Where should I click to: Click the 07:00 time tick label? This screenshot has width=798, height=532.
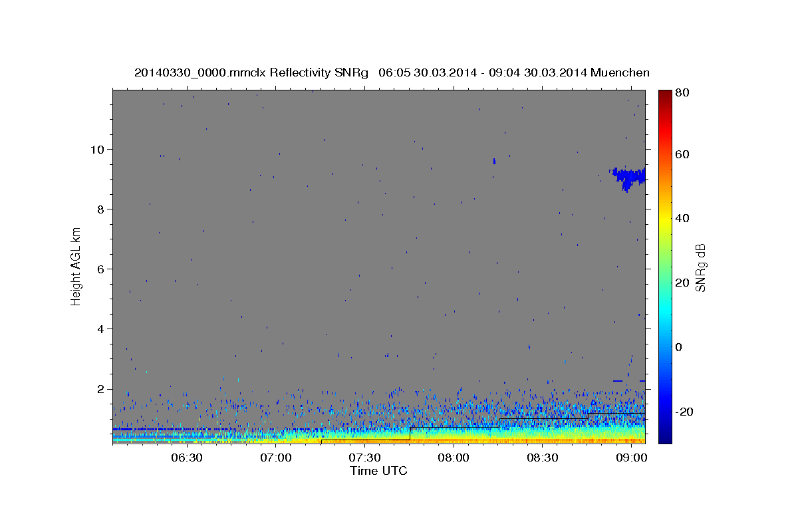point(276,458)
